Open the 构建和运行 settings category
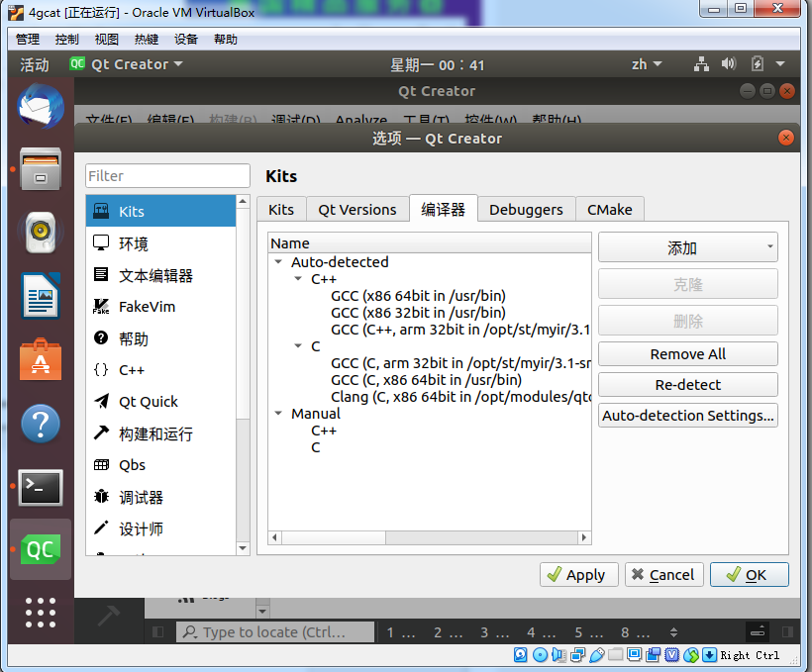The height and width of the screenshot is (672, 812). (x=160, y=433)
